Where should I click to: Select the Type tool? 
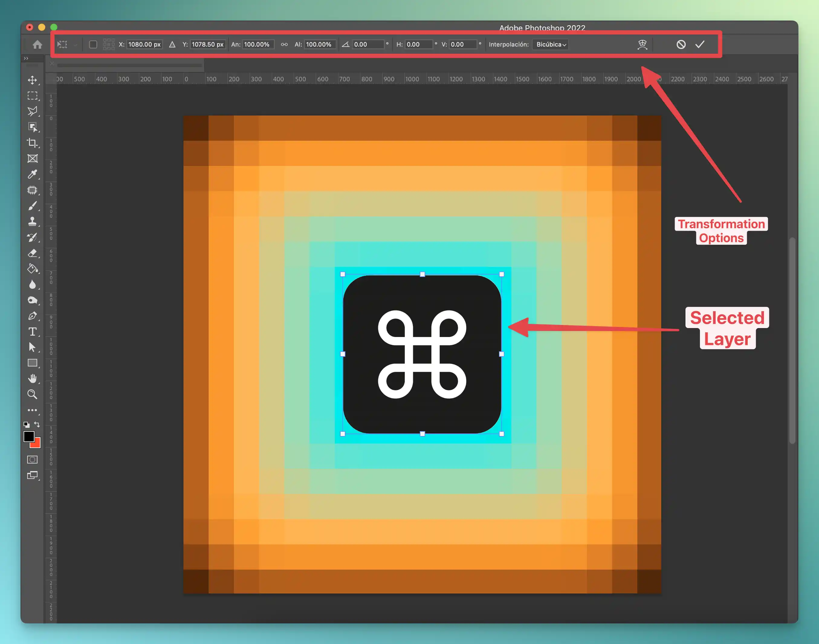(x=32, y=331)
